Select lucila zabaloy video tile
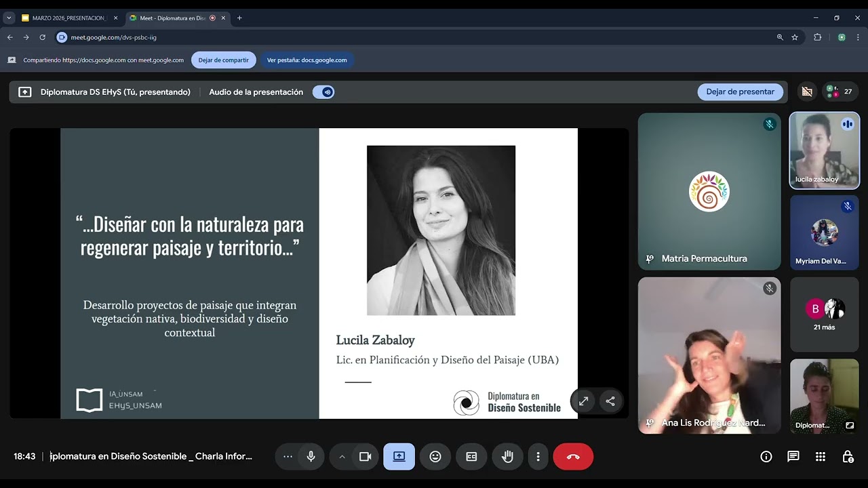 (825, 150)
